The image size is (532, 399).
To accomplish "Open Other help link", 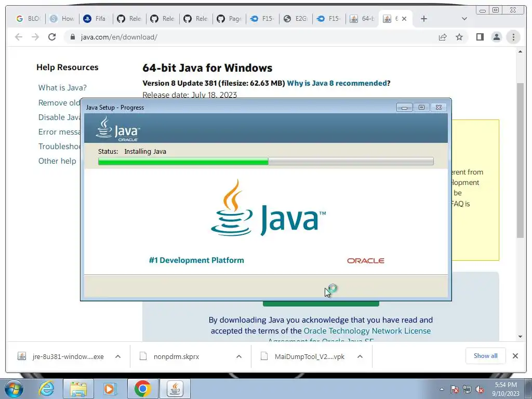I will [57, 161].
